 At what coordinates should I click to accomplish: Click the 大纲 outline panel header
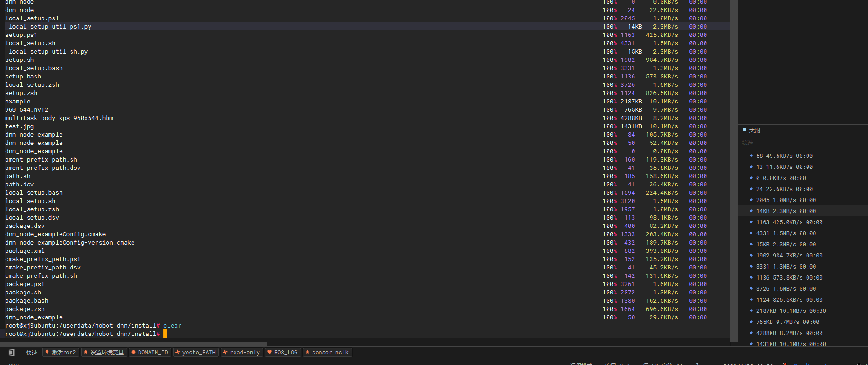click(x=754, y=131)
